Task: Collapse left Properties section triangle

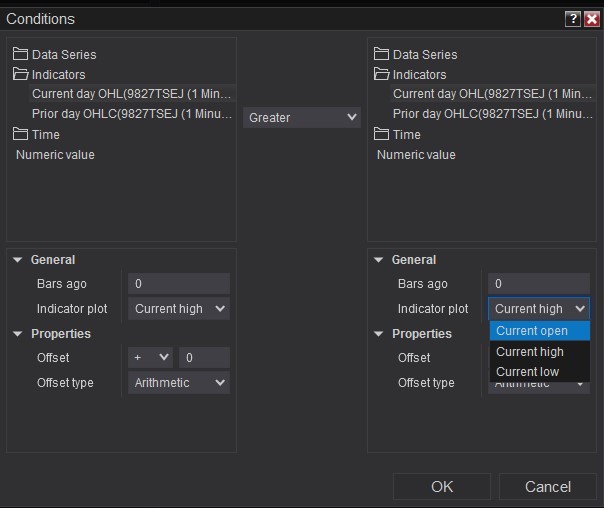Action: pos(18,334)
